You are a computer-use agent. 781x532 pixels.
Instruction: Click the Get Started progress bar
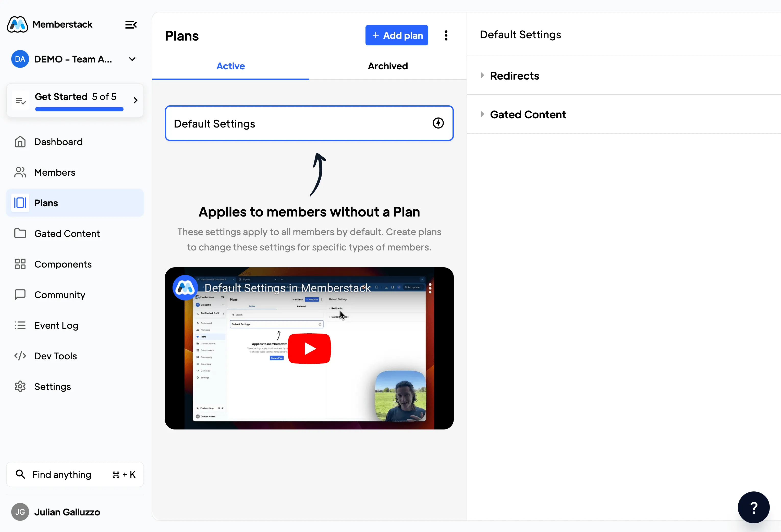point(79,109)
